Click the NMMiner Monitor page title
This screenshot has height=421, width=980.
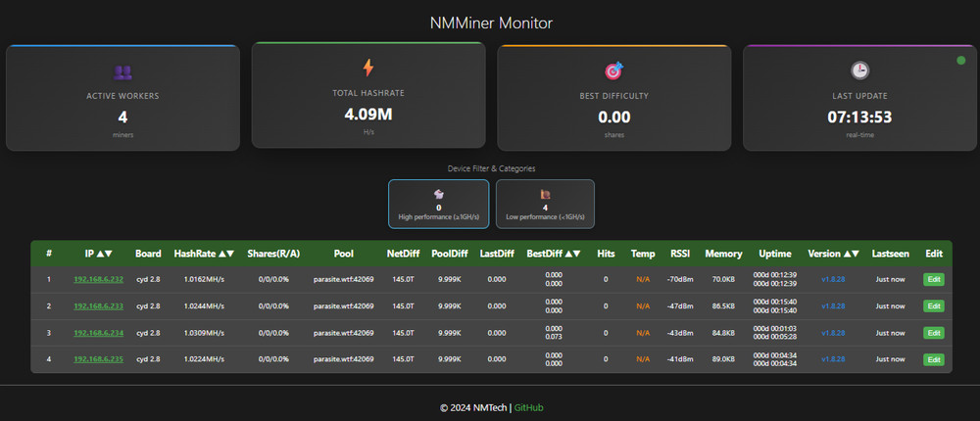click(491, 23)
